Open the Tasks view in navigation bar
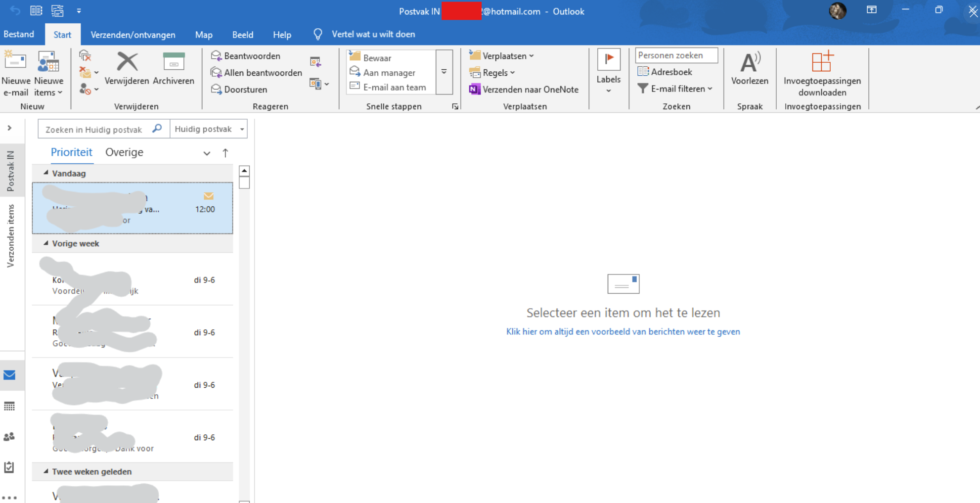The image size is (980, 503). 9,467
